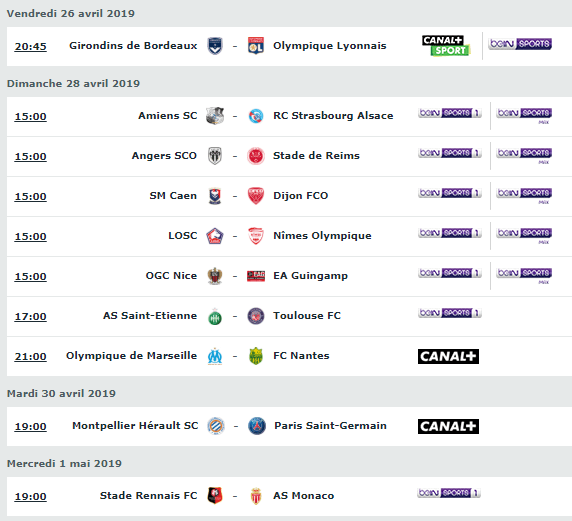Open the 20:45 kickoff time link

pos(30,47)
